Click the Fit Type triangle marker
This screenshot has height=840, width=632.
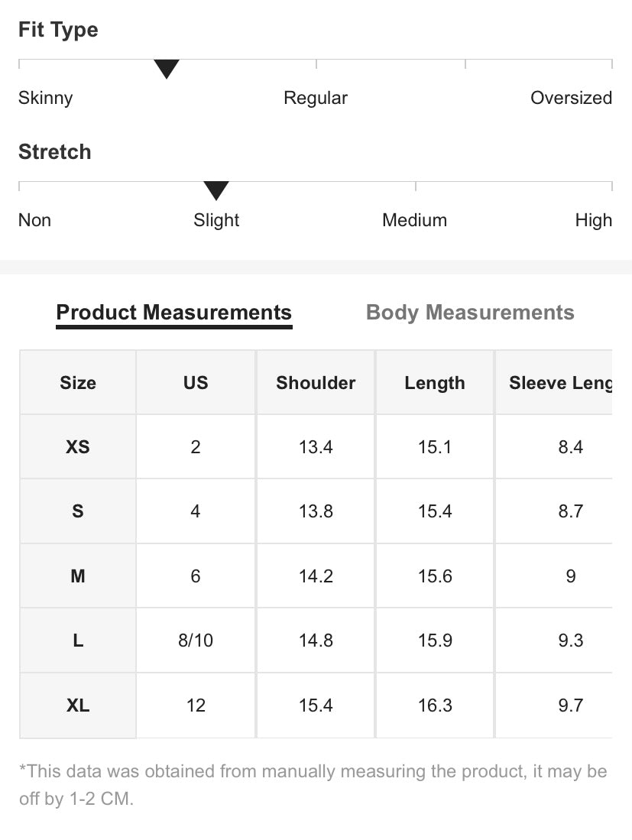tap(167, 69)
